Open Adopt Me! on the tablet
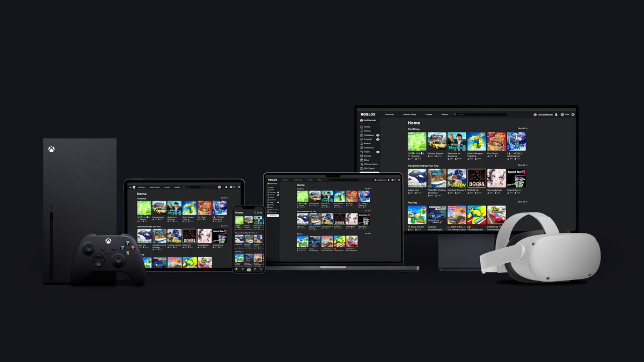Viewport: 644px width, 362px height. [144, 236]
